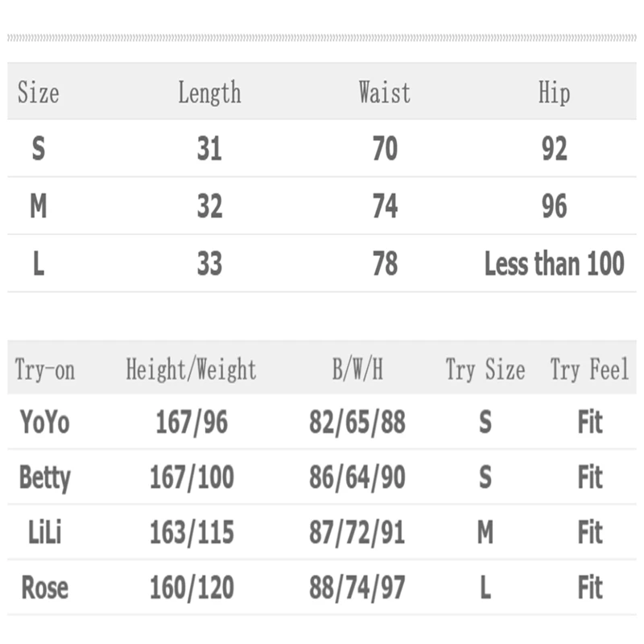
Task: Select LiLi's measurements 87/72/91
Action: (x=357, y=532)
